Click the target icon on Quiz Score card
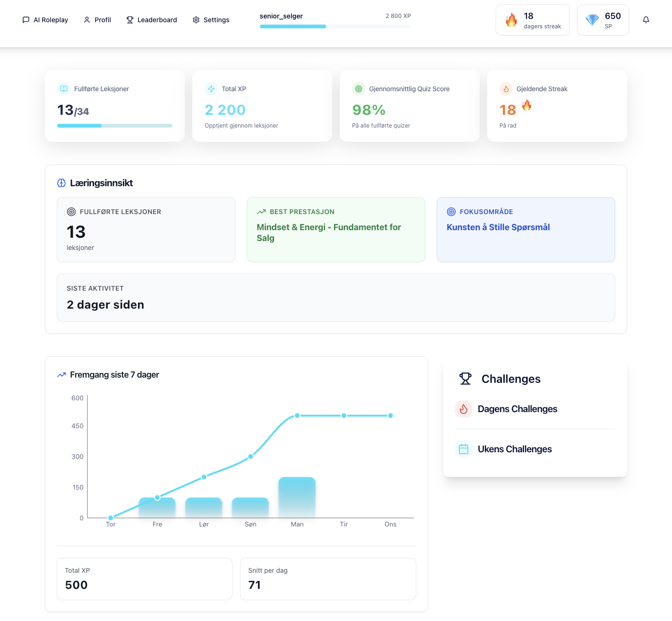This screenshot has height=621, width=672. click(359, 89)
